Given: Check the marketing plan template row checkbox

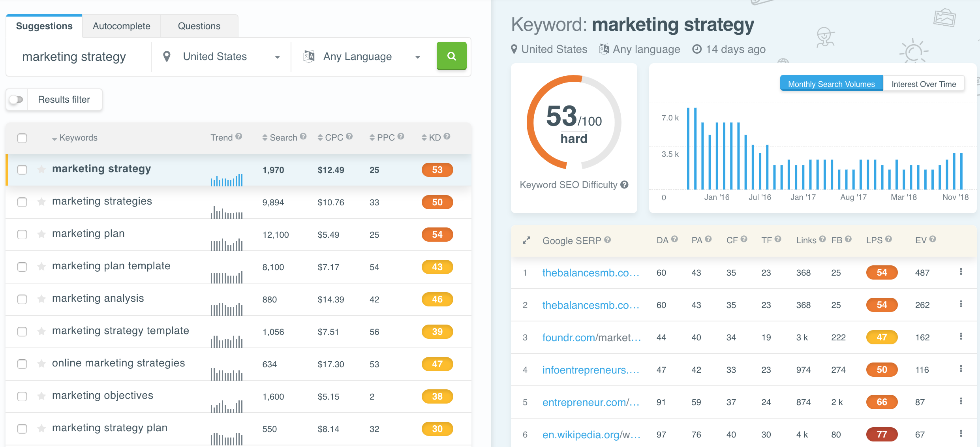Looking at the screenshot, I should click(x=22, y=267).
